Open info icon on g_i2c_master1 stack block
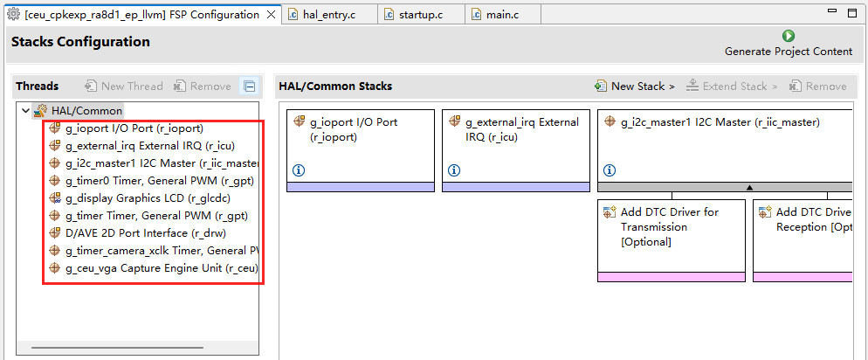Image resolution: width=868 pixels, height=360 pixels. [x=610, y=170]
